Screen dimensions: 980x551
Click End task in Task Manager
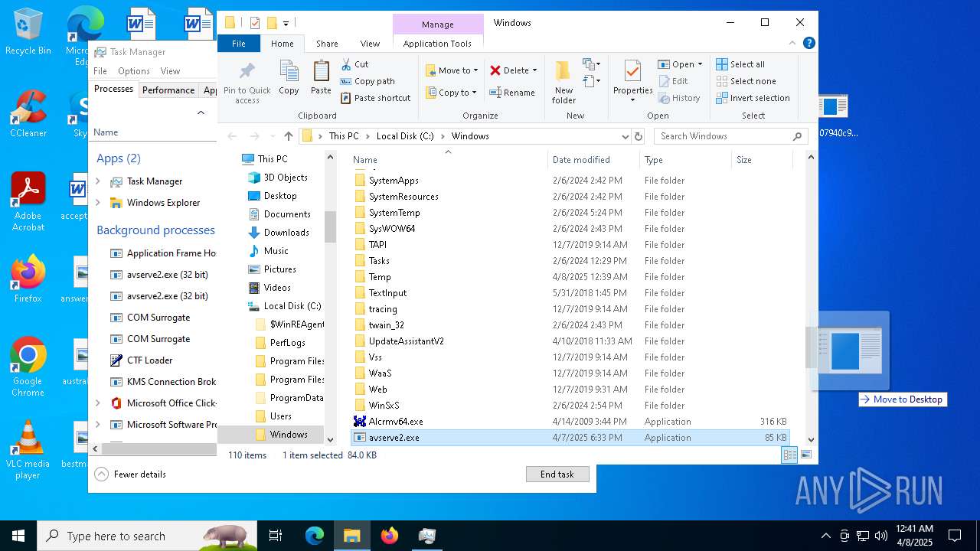tap(557, 474)
